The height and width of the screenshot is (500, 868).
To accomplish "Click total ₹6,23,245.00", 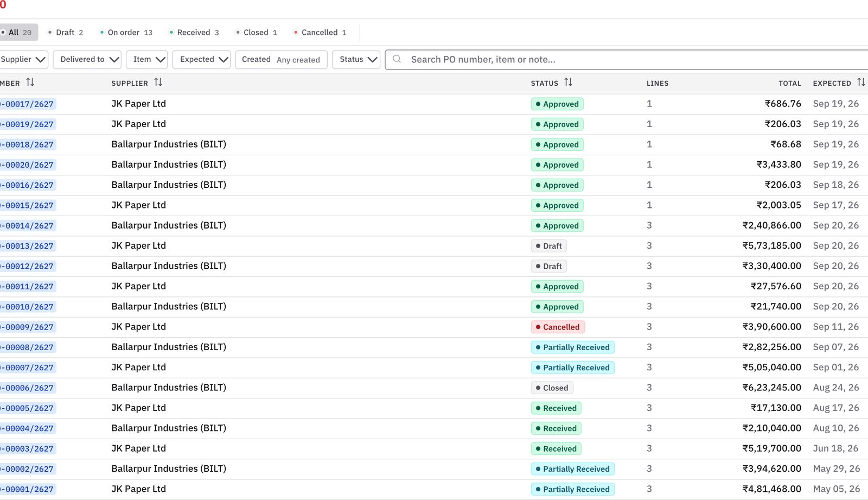I will (x=771, y=388).
